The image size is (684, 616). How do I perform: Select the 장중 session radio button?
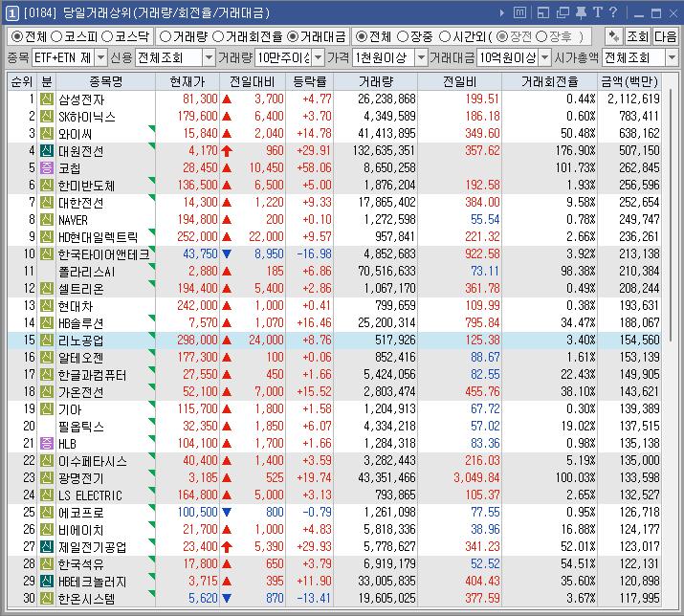[403, 36]
